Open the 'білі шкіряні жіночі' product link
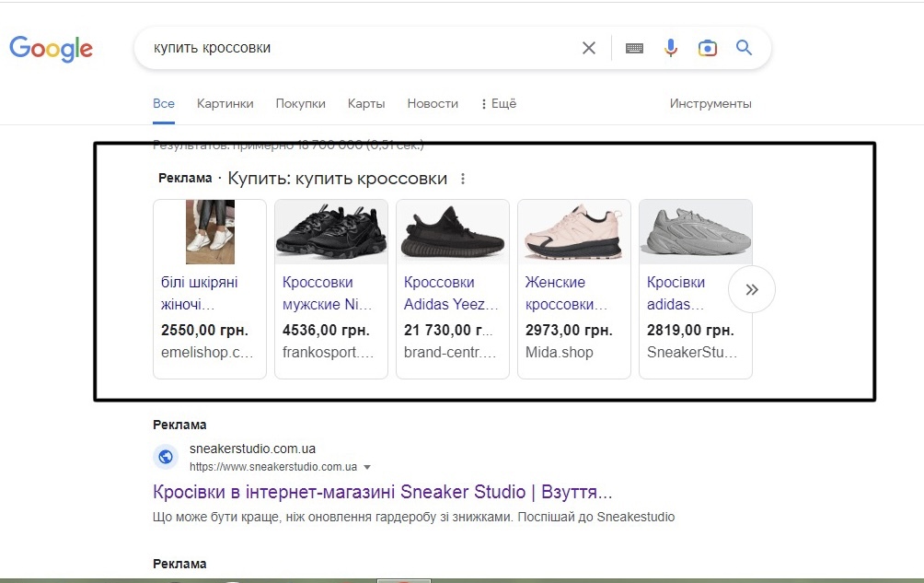 click(x=199, y=293)
